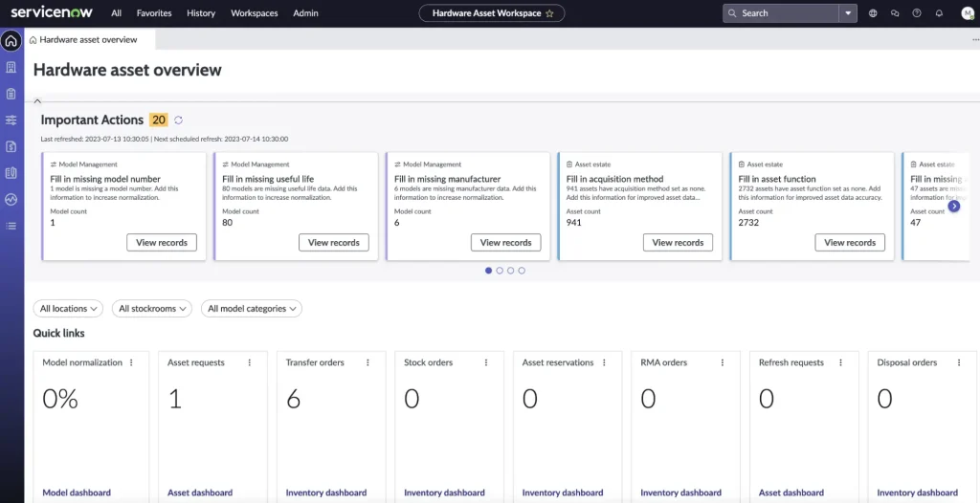This screenshot has height=503, width=980.
Task: Open the activity pulse icon in sidebar
Action: pos(11,199)
